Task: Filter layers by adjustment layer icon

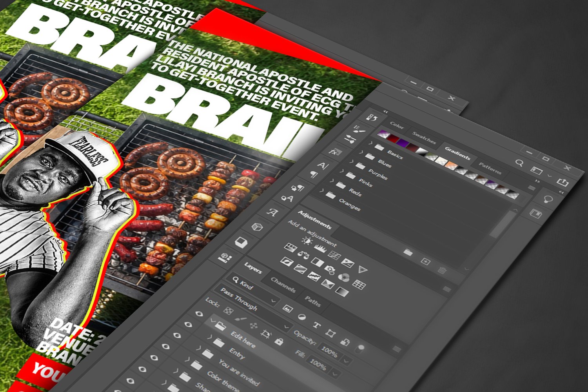Action: coord(302,317)
